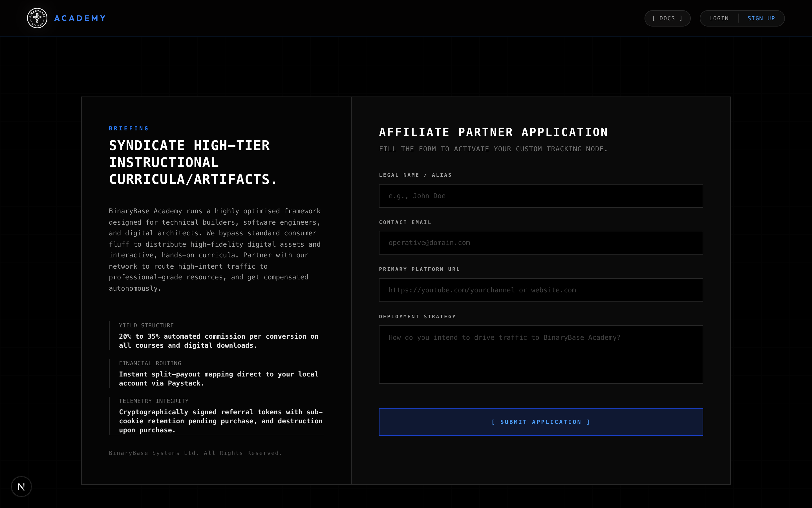Click 'FILL THE FORM TO ACTIVATE' subtitle
The image size is (812, 508).
click(x=493, y=149)
